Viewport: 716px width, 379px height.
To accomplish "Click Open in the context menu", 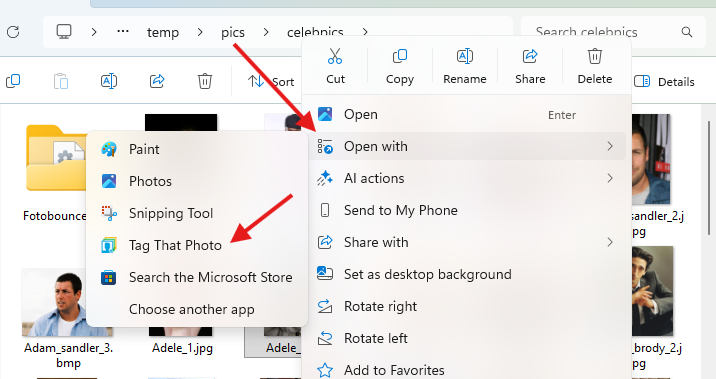I will coord(467,114).
